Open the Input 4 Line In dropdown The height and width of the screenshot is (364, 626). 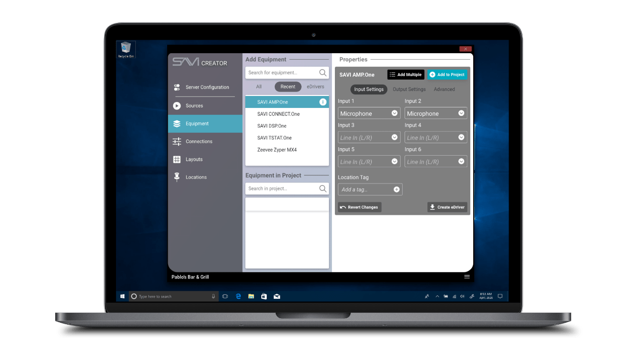coord(436,137)
